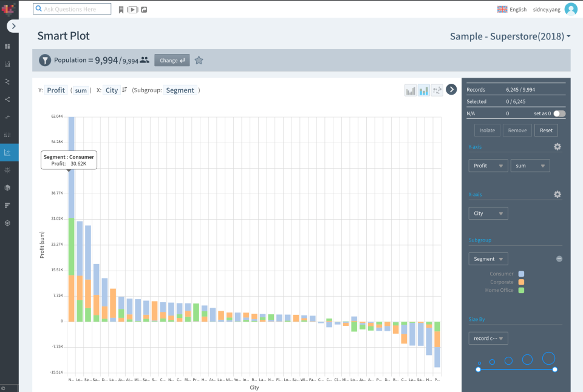Screen dimensions: 583x392
Task: Open the bookmark icon in the top bar
Action: [121, 9]
